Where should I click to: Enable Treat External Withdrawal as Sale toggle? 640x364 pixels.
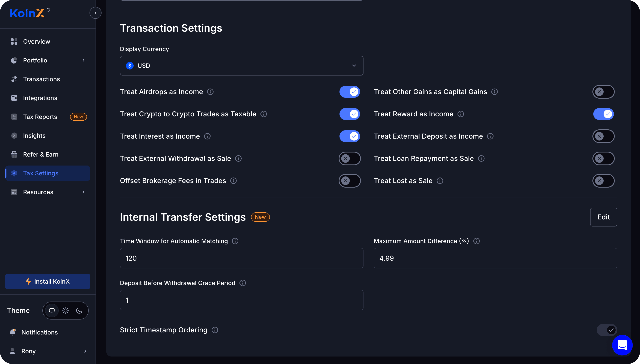coord(349,158)
